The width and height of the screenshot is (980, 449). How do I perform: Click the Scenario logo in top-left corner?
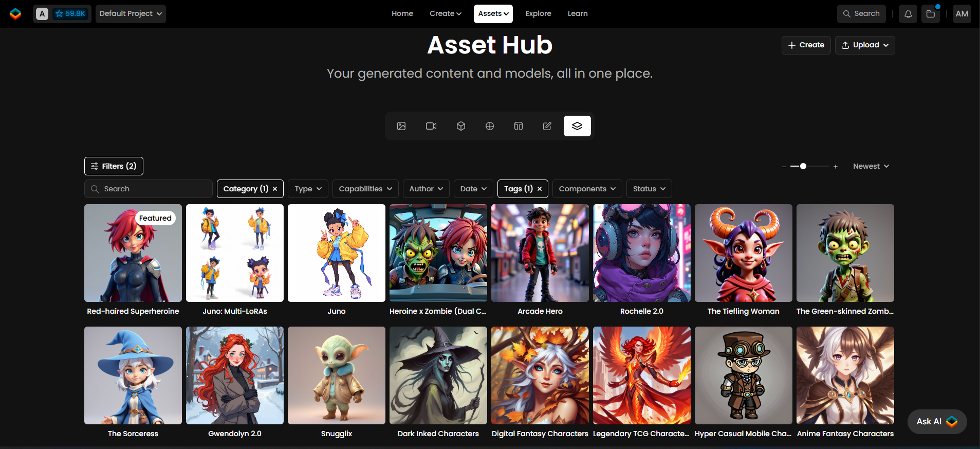click(x=15, y=14)
